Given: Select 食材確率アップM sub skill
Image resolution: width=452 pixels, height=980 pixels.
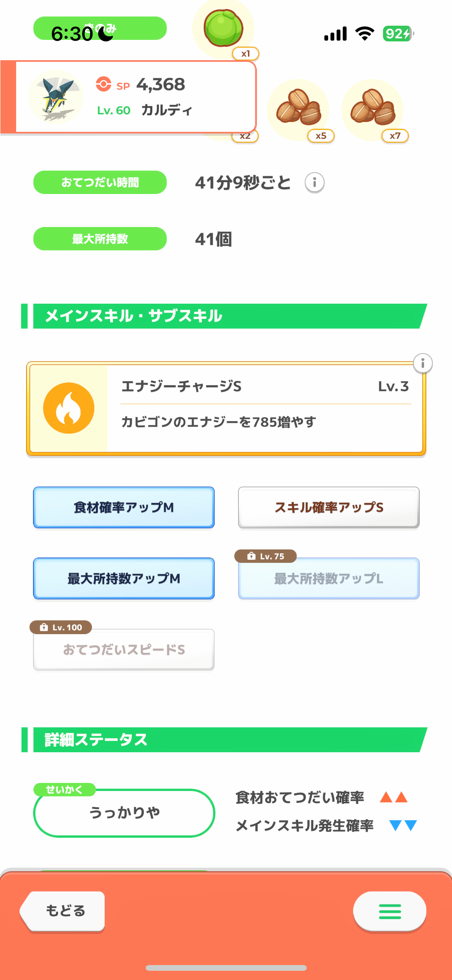Looking at the screenshot, I should coord(124,507).
